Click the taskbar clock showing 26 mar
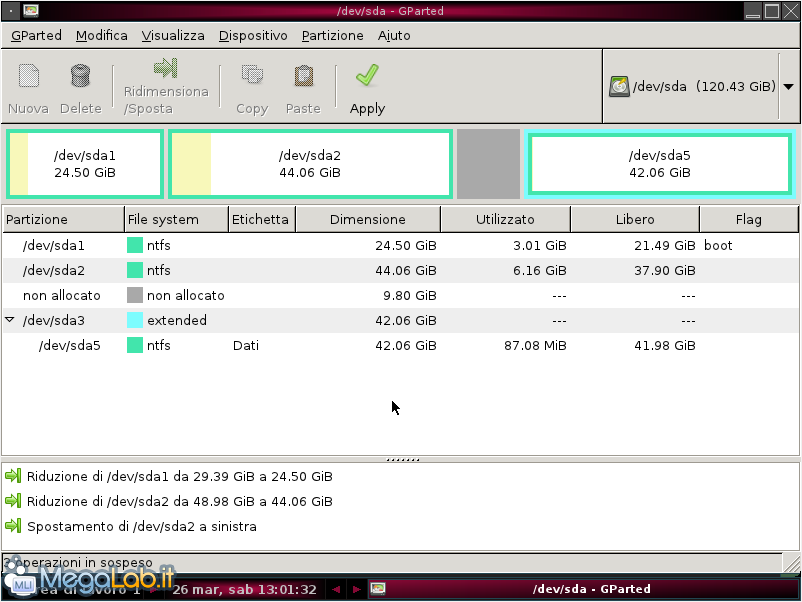Viewport: 802px width, 602px height. (x=244, y=590)
